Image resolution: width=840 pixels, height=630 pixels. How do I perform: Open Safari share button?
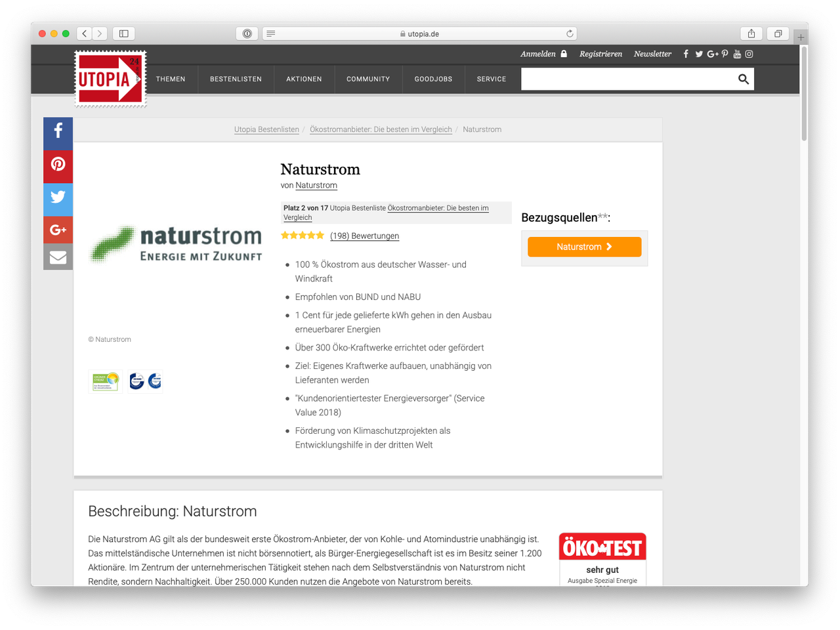[x=751, y=33]
